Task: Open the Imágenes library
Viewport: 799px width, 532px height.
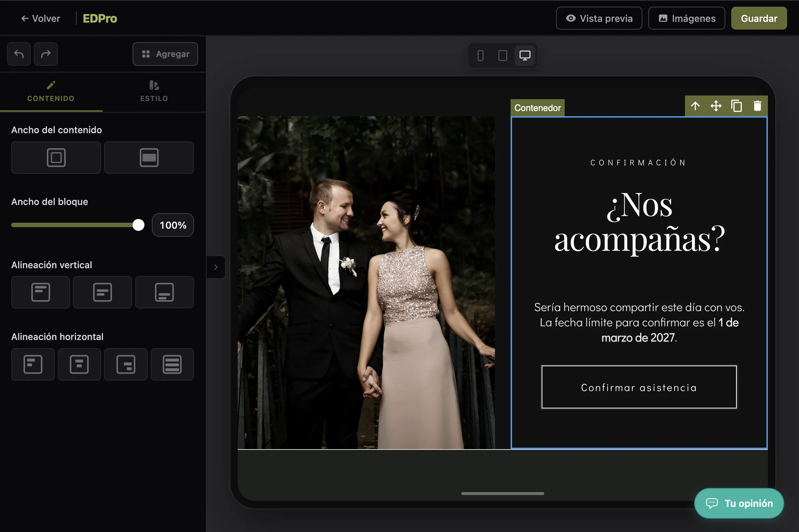Action: 687,18
